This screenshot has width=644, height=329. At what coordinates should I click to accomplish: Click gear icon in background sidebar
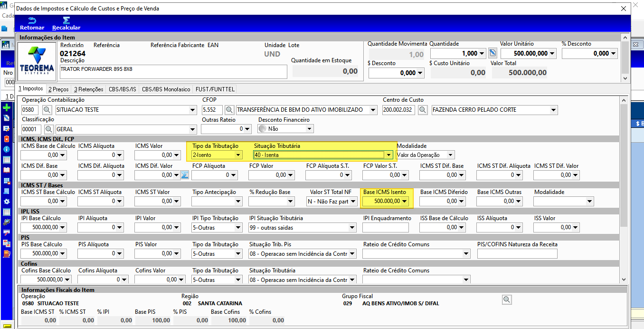click(x=7, y=202)
